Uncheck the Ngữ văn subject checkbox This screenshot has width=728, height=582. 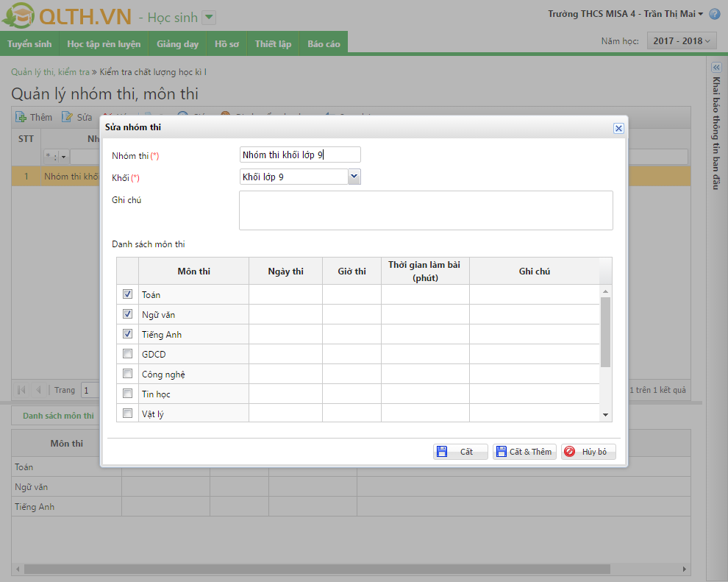(127, 314)
